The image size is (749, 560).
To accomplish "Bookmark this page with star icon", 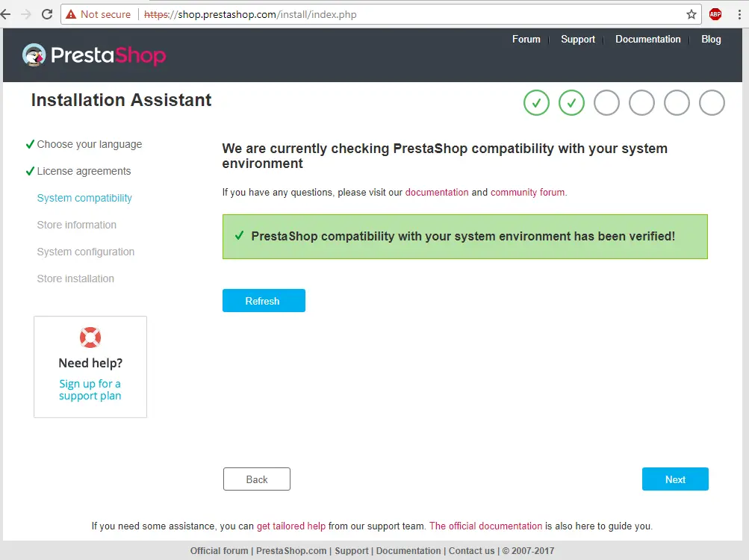I will click(x=691, y=14).
